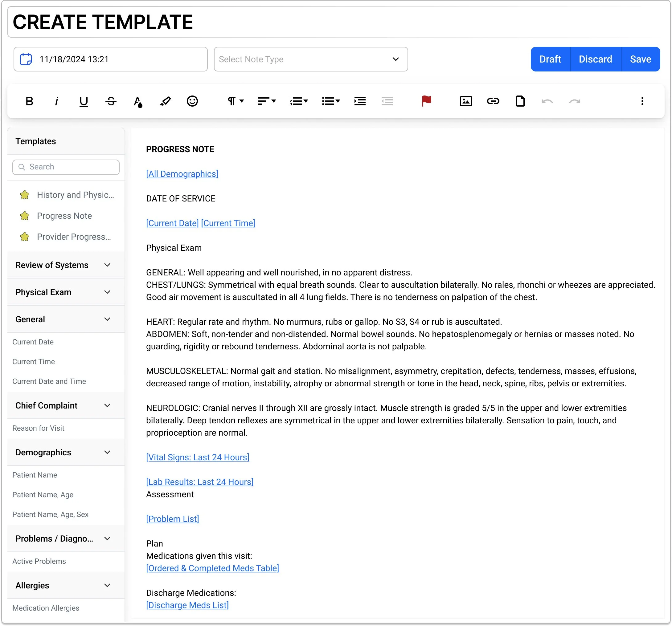Choose Patient Name, Age, Sex field
The width and height of the screenshot is (672, 626).
tap(50, 514)
